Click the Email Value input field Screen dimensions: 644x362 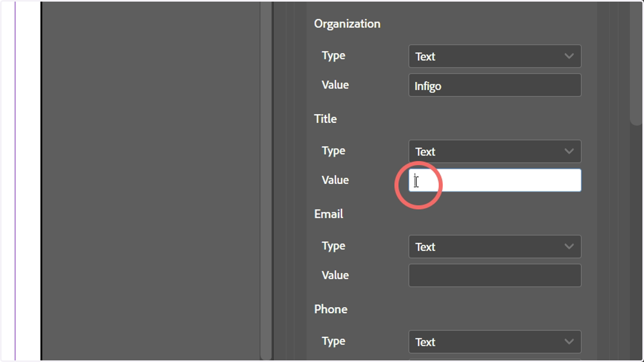pyautogui.click(x=495, y=275)
